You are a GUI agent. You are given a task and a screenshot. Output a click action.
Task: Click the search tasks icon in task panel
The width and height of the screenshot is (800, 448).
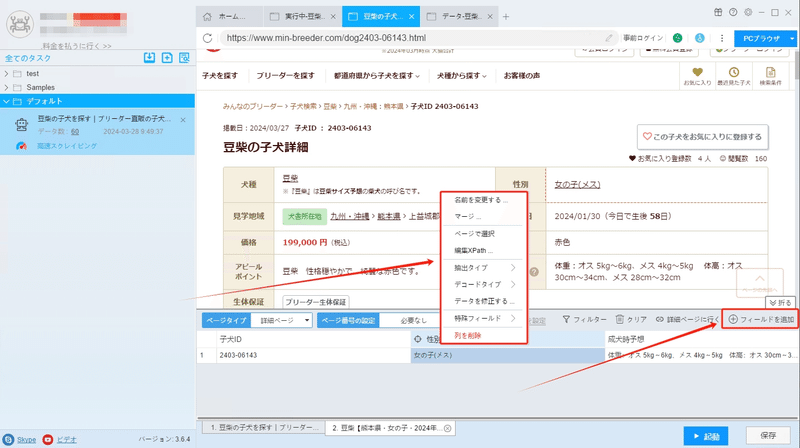pyautogui.click(x=184, y=58)
